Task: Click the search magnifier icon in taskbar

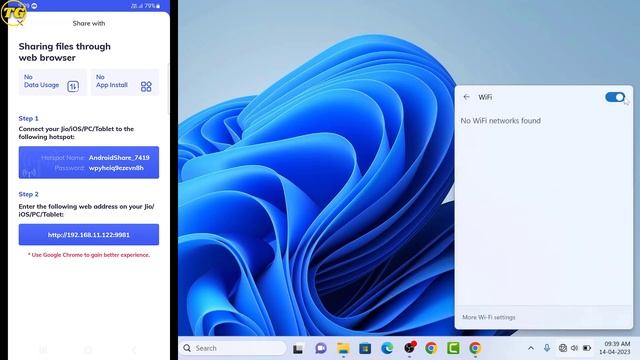Action: click(187, 348)
